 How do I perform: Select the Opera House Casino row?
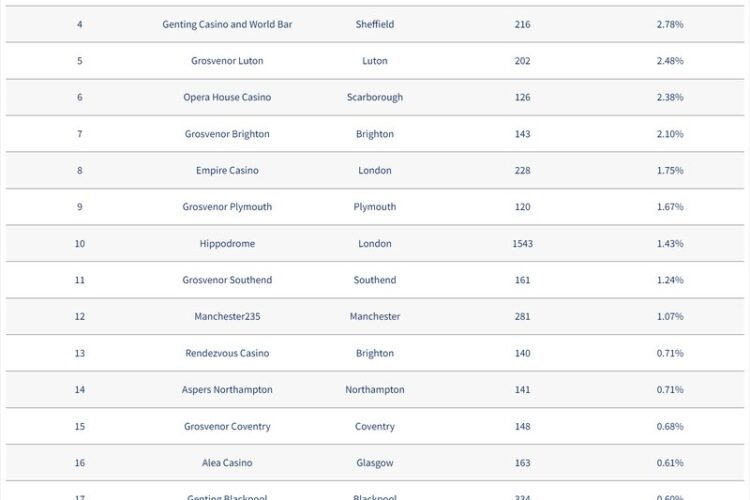375,97
